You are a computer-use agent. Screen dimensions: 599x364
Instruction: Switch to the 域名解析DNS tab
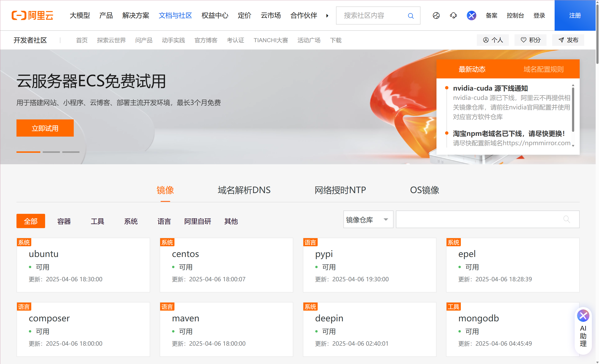244,190
